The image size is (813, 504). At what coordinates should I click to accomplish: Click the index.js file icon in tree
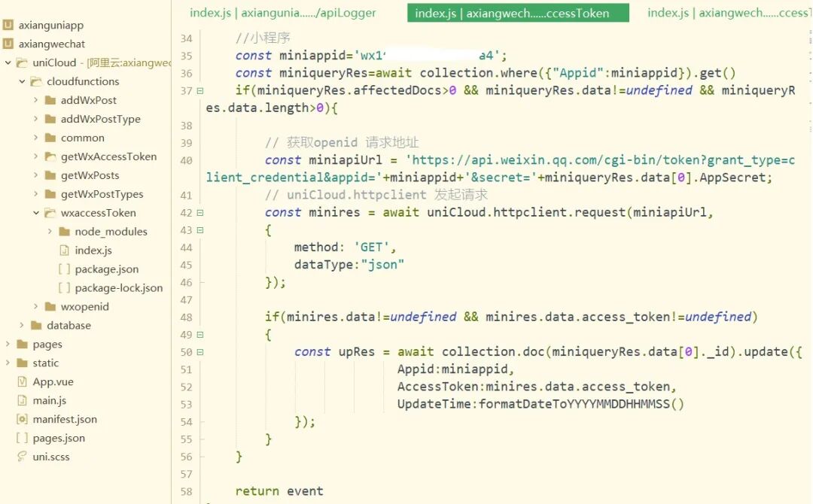click(x=64, y=250)
